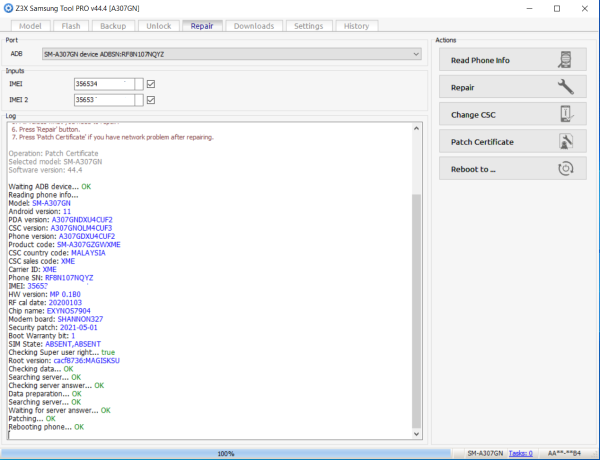Image resolution: width=600 pixels, height=460 pixels.
Task: Maximize the Z3X Samsung Tool window
Action: click(557, 8)
